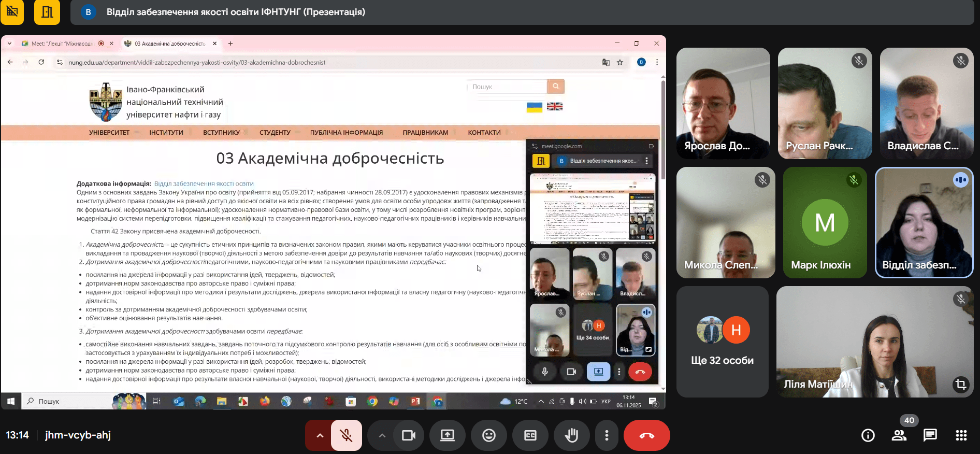This screenshot has height=454, width=980.
Task: Unmute the microphone in bottom bar
Action: [x=347, y=435]
